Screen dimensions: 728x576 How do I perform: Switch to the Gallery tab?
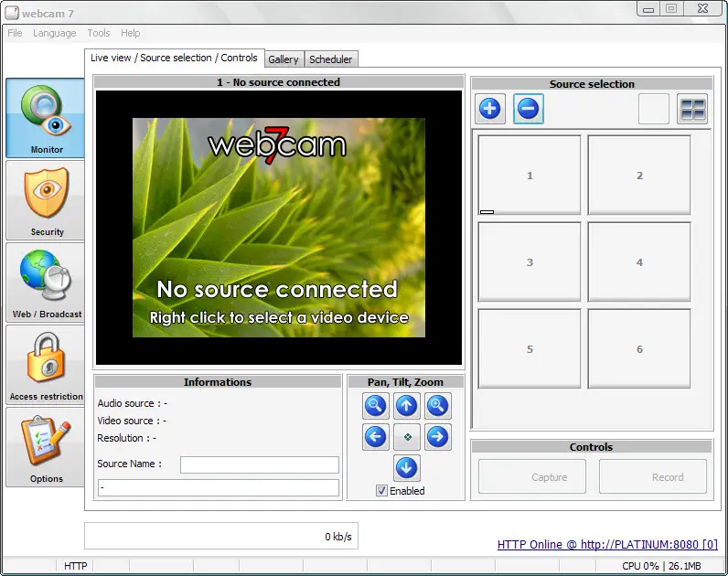click(284, 59)
